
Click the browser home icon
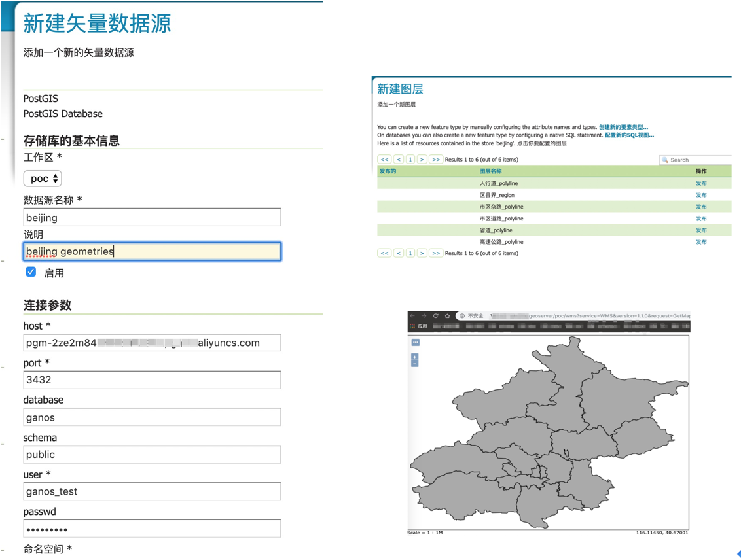pyautogui.click(x=448, y=315)
